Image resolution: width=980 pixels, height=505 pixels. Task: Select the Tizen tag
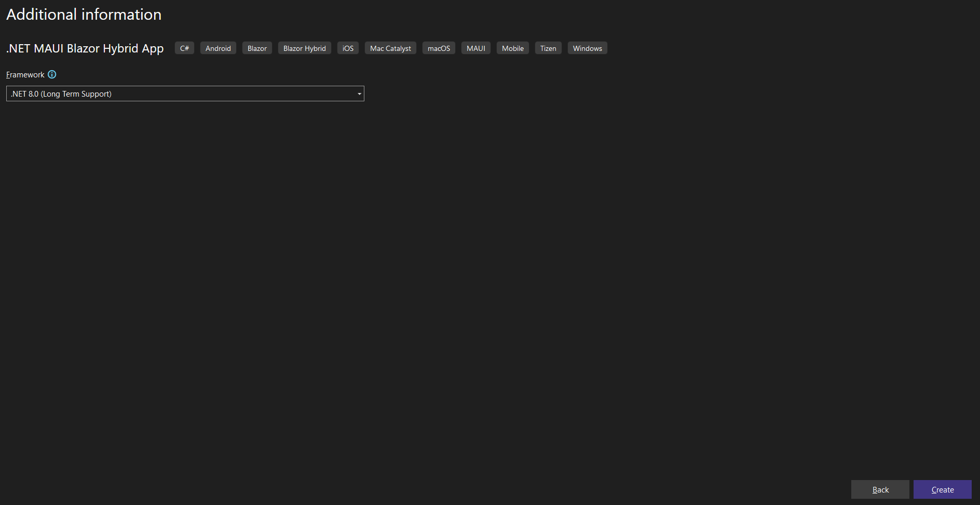(x=548, y=48)
